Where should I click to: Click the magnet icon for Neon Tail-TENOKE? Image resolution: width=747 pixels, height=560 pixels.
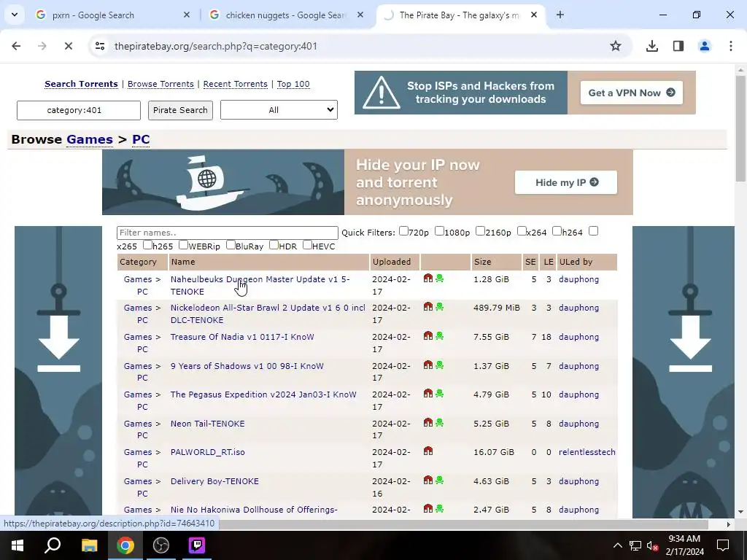tap(427, 422)
